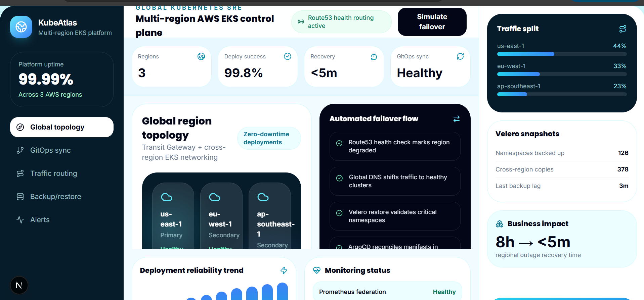Click the Platform uptime 99.99% card
The width and height of the screenshot is (644, 300).
(62, 80)
